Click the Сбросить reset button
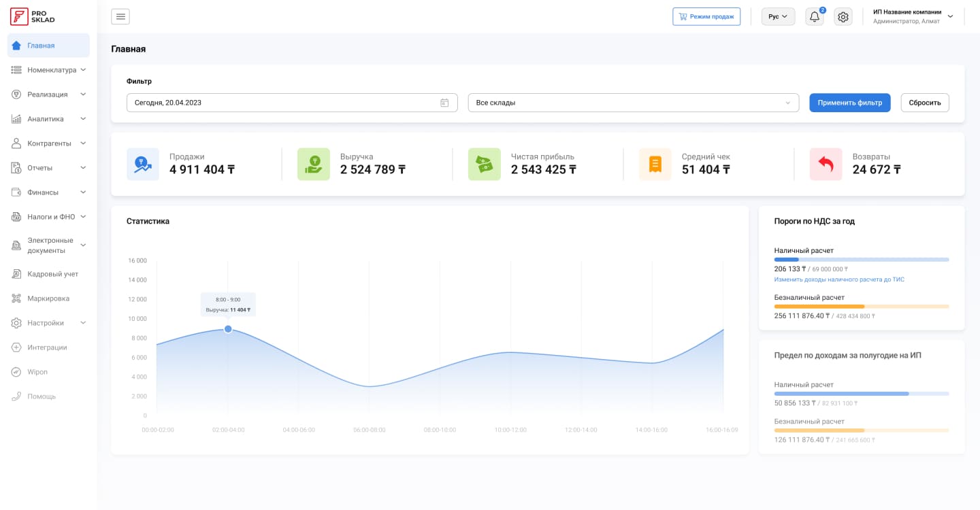The image size is (980, 510). click(x=924, y=103)
